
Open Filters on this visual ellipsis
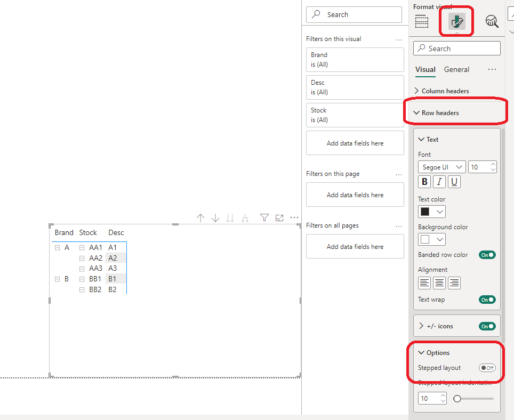point(399,39)
